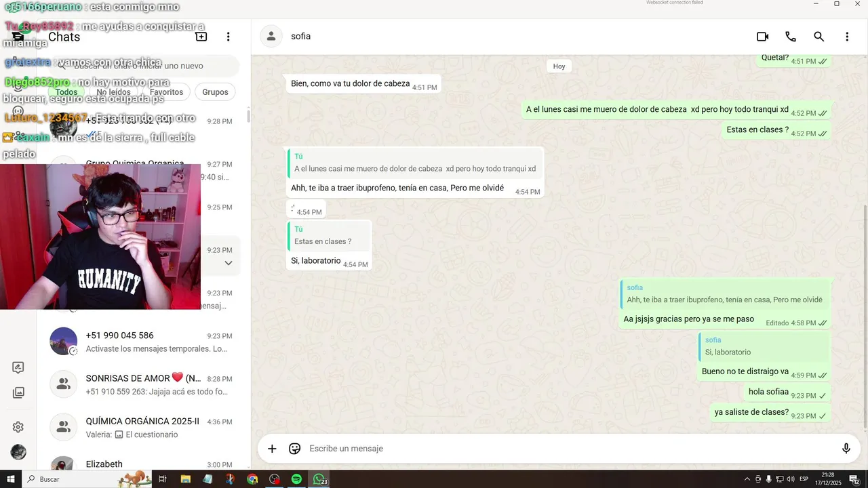The height and width of the screenshot is (488, 868).
Task: Open the chat list options menu (three dots)
Action: click(229, 37)
